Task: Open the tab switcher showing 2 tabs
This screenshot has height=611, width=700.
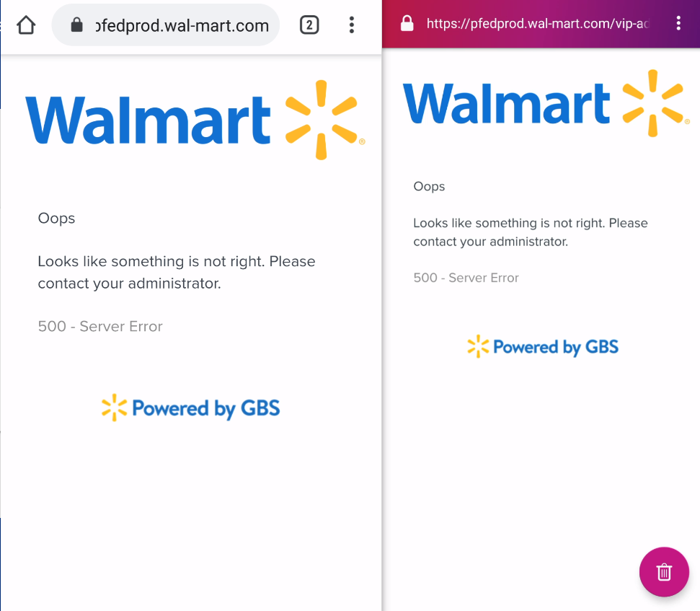Action: (x=309, y=24)
